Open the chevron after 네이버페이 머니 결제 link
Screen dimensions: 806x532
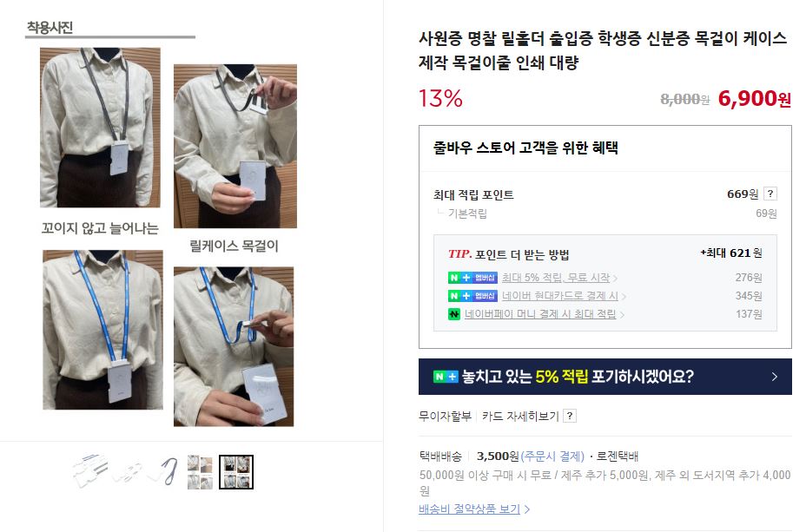click(x=622, y=315)
